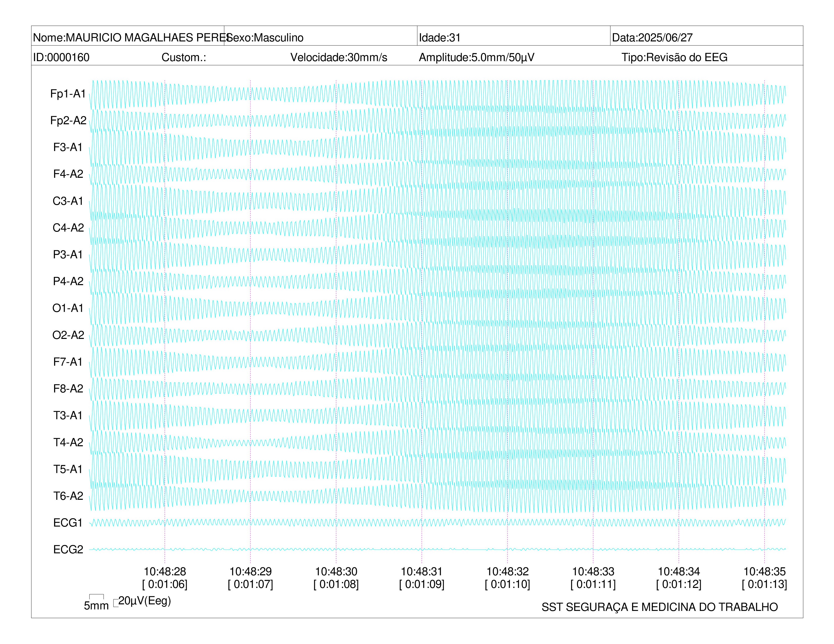
Task: Select the F7-A1 channel label
Action: pos(68,362)
